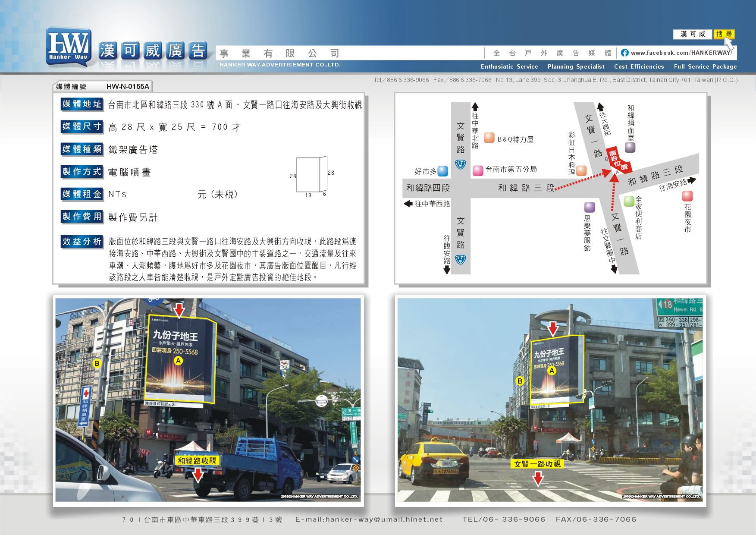Click the Full Service Package text

(705, 66)
